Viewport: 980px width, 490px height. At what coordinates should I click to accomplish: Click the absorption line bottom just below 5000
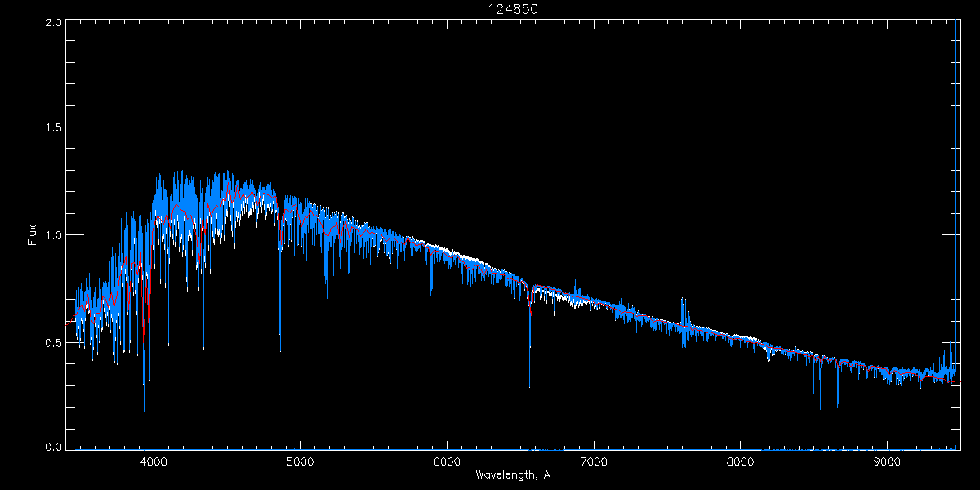[280, 351]
